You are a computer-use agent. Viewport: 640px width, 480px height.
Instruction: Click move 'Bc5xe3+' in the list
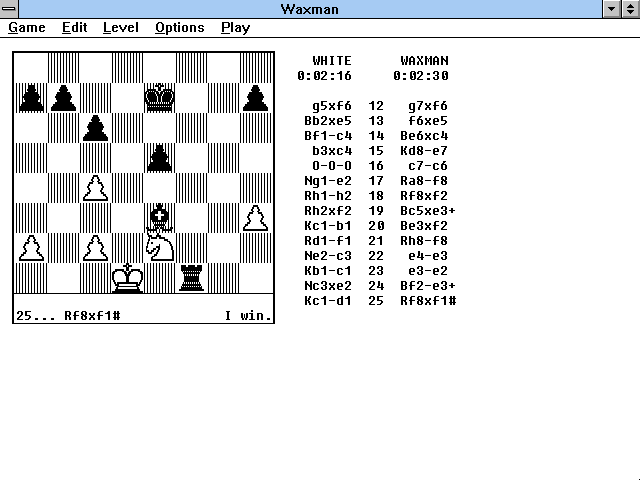[x=428, y=211]
